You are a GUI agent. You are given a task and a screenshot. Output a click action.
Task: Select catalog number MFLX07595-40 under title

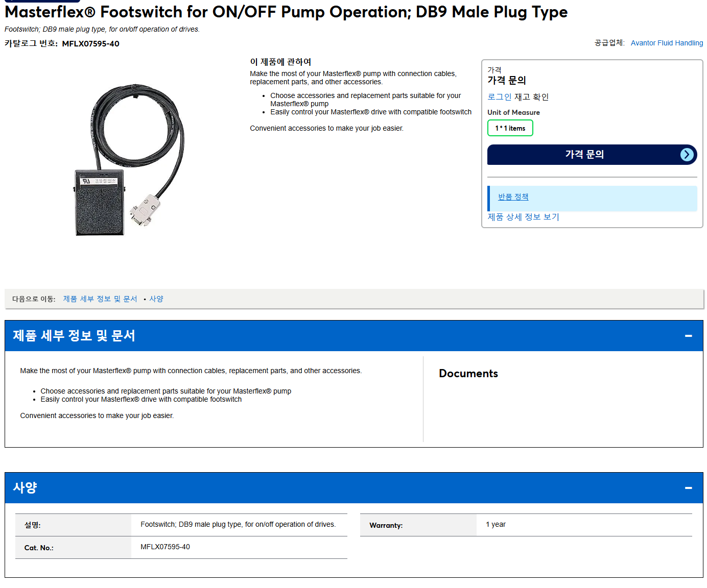[90, 44]
